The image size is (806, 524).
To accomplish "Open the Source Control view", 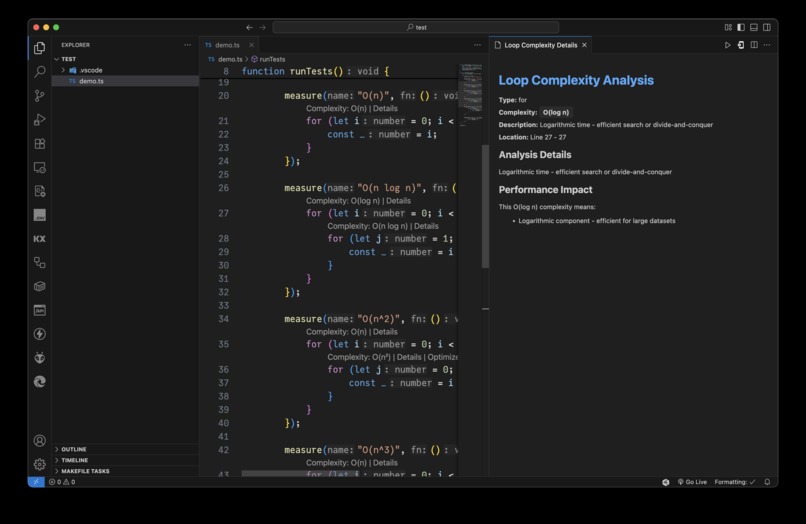I will (x=40, y=96).
